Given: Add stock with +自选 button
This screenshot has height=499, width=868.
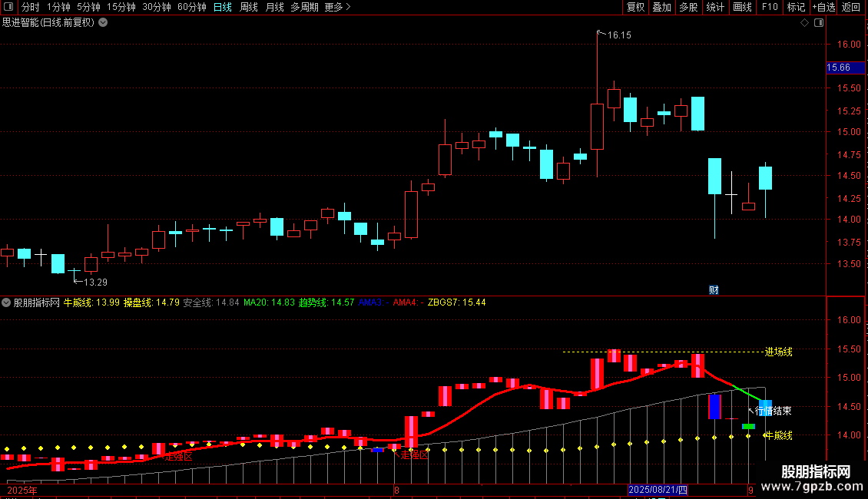Looking at the screenshot, I should [823, 7].
